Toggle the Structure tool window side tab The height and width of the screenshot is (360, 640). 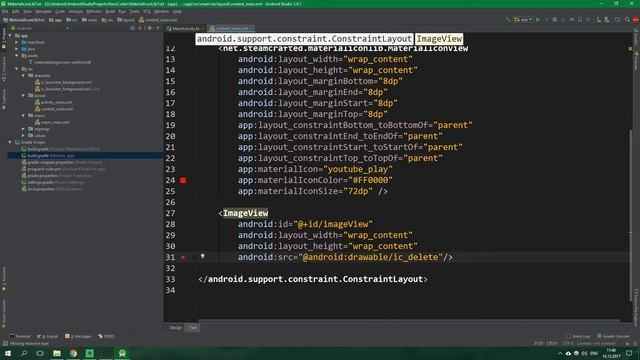[4, 69]
